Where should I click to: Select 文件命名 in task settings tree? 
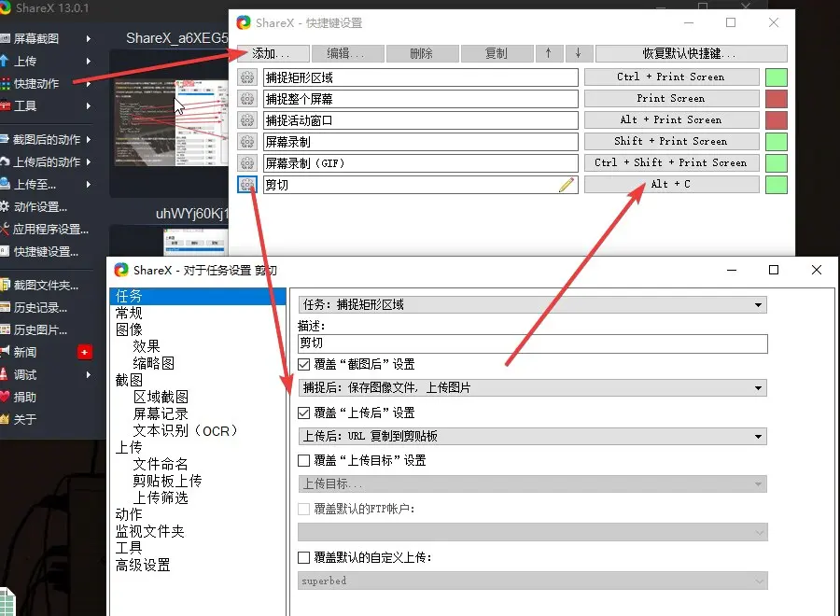(161, 464)
